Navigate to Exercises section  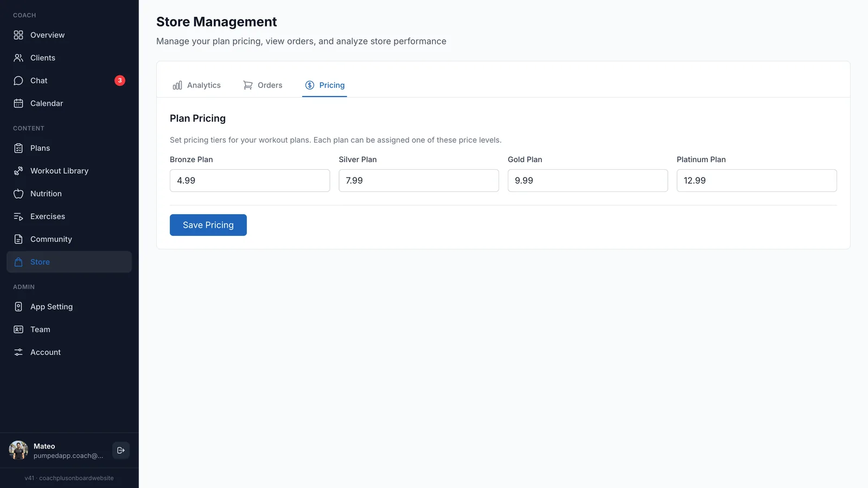(x=69, y=216)
